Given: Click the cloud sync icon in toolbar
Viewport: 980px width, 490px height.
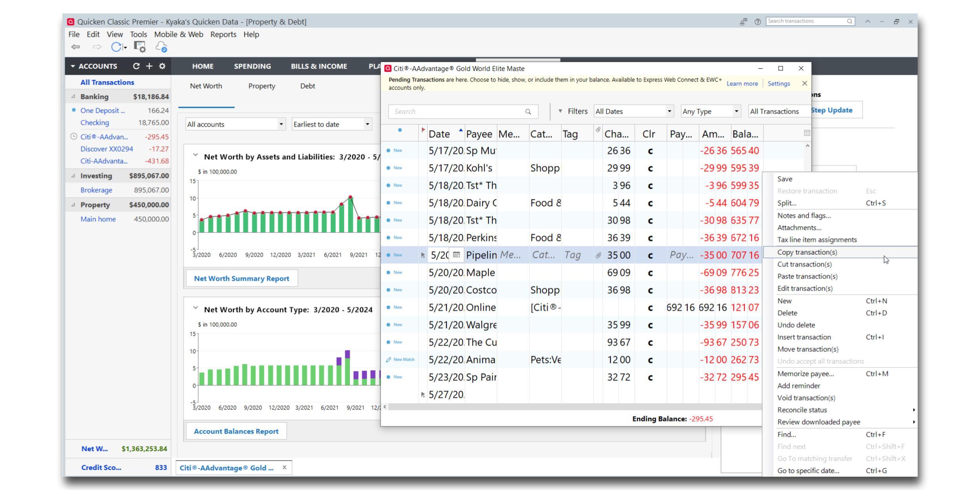Looking at the screenshot, I should click(x=162, y=47).
